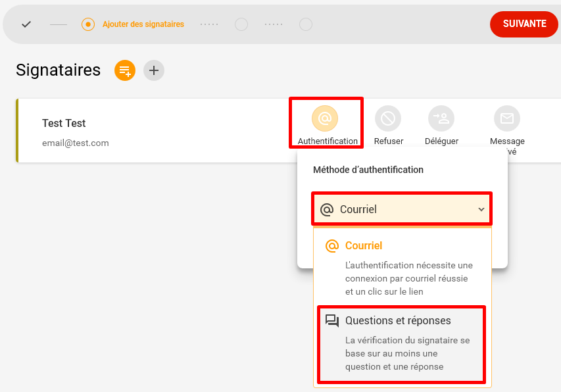
Task: Click the SUIVANTE button
Action: pyautogui.click(x=524, y=24)
